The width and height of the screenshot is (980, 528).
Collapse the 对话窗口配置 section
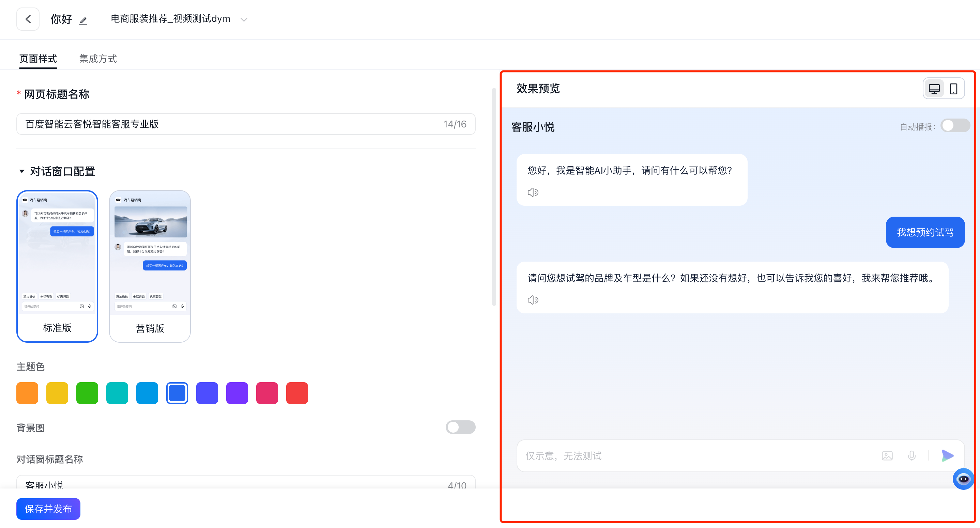tap(22, 172)
